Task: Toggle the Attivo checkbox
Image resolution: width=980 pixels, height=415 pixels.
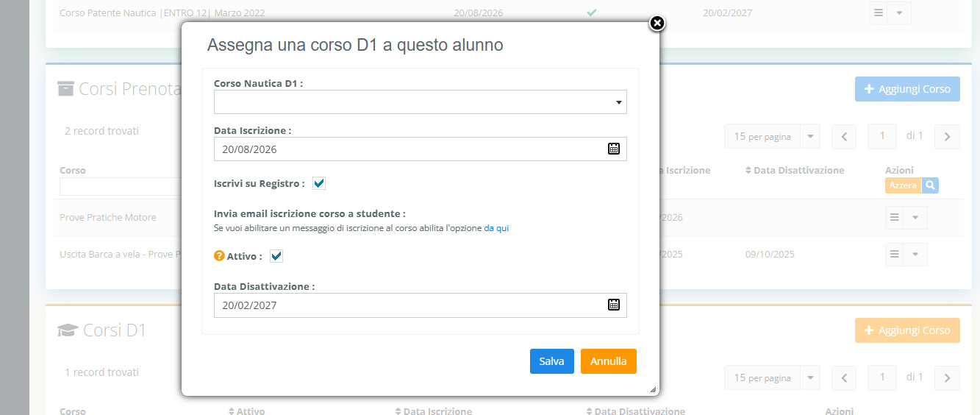Action: point(276,256)
